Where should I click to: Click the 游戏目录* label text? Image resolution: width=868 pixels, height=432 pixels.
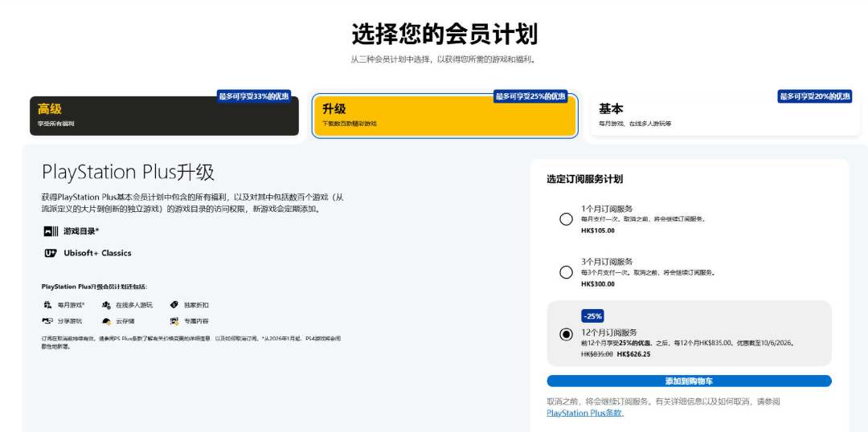tap(81, 231)
